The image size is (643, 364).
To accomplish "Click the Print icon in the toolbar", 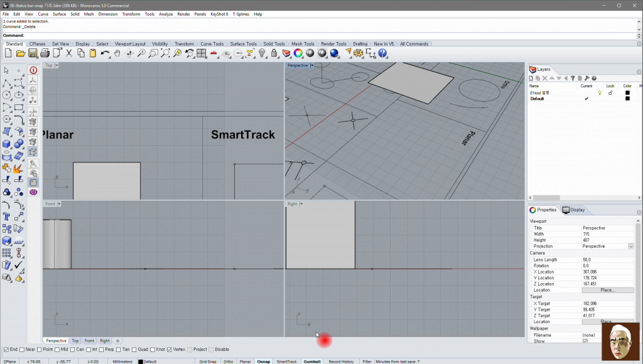I will coord(45,53).
